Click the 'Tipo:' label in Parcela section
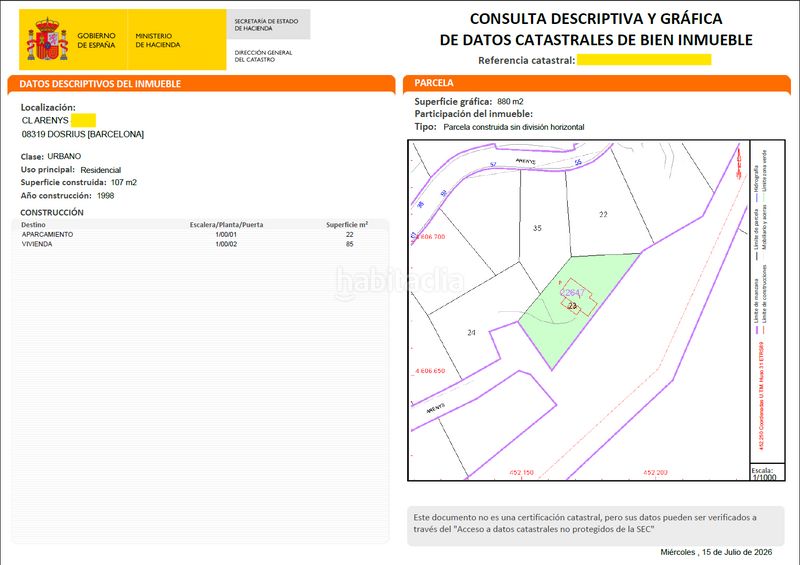This screenshot has width=800, height=565. tap(426, 127)
